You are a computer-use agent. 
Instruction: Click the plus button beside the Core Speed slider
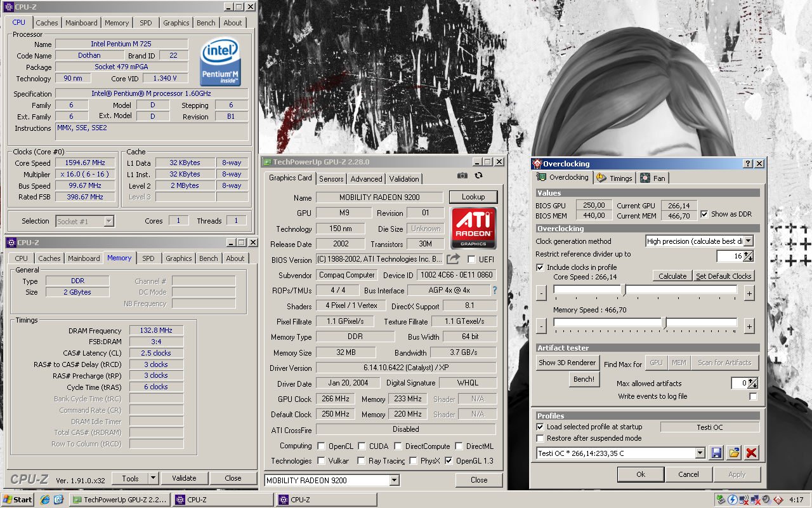point(749,293)
